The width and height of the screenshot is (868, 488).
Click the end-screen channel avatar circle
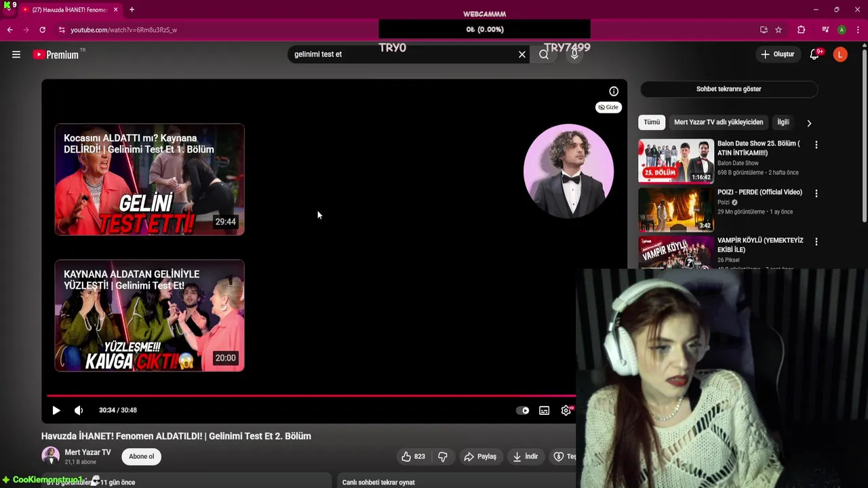click(x=568, y=171)
